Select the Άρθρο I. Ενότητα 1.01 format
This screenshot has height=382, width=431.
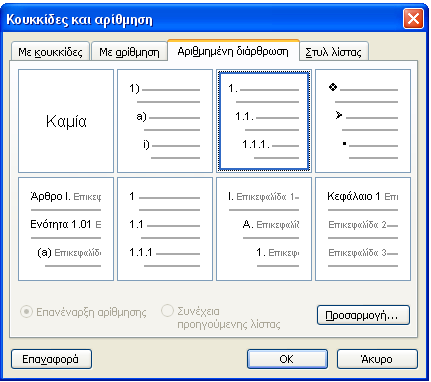point(66,229)
